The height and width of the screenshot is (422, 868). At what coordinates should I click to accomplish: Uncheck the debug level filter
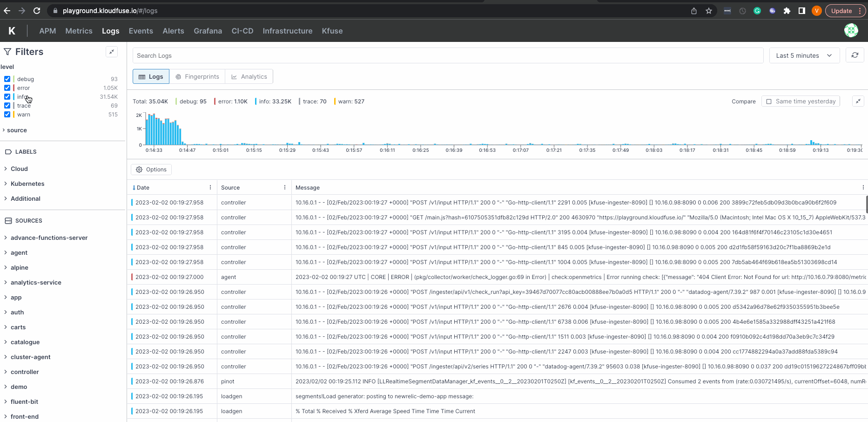click(7, 79)
